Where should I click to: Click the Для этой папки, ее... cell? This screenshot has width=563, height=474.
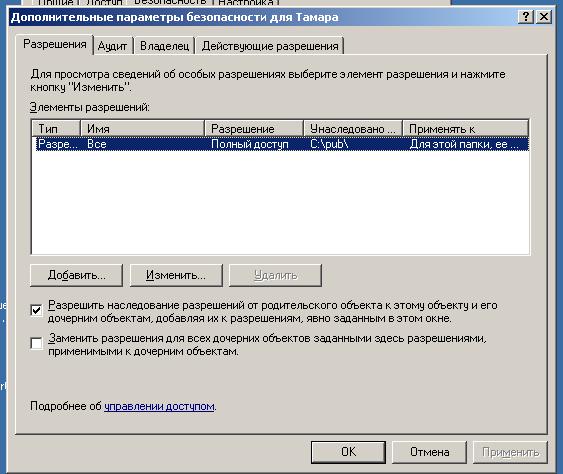pyautogui.click(x=464, y=144)
